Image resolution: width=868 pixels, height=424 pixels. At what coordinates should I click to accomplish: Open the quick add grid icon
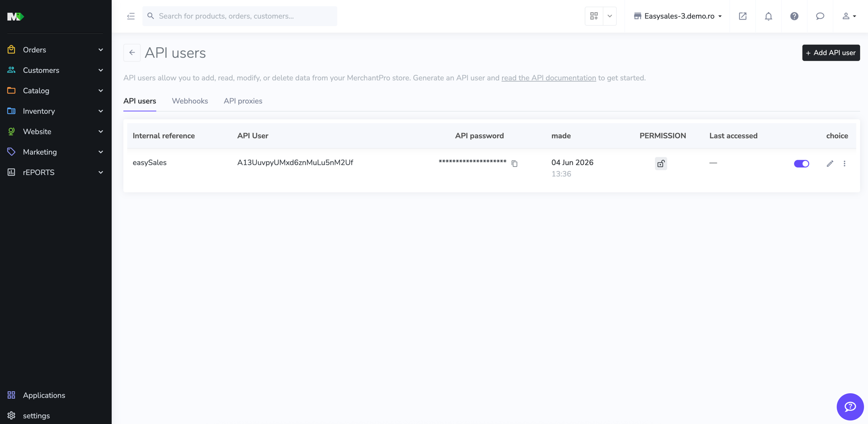click(594, 16)
